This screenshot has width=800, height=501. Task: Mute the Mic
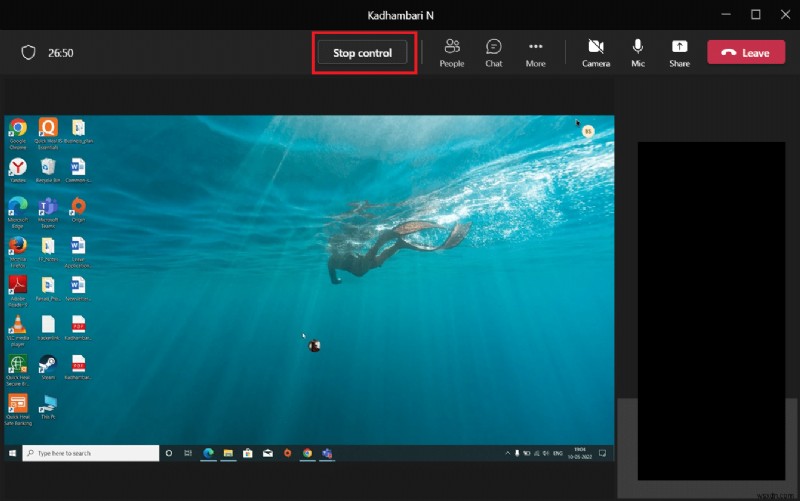(637, 52)
